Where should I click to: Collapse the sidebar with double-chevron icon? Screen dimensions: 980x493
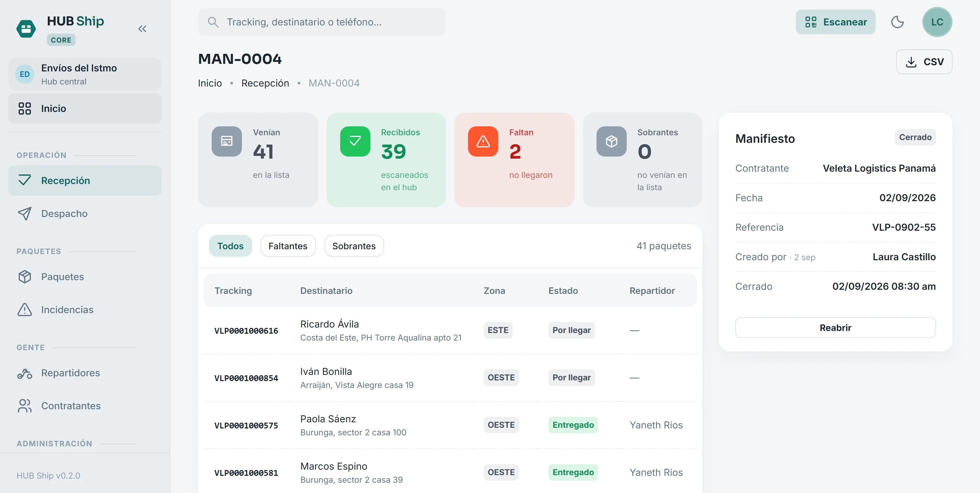click(142, 29)
